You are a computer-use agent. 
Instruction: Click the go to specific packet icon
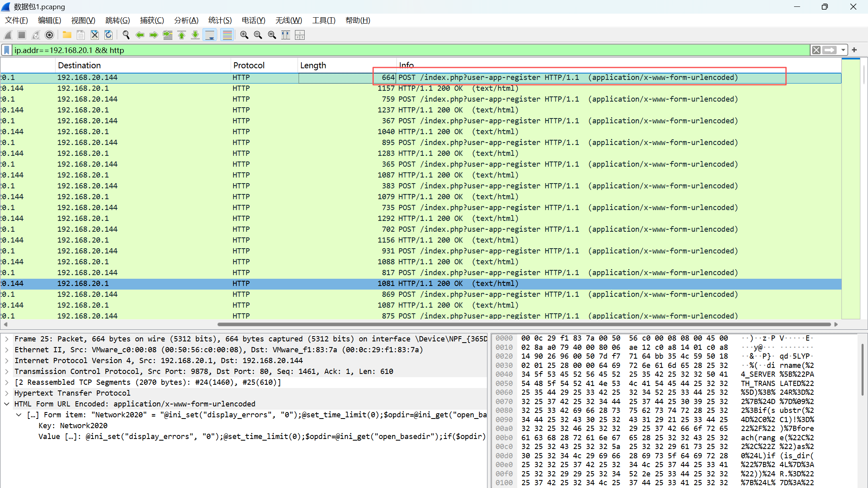pyautogui.click(x=168, y=35)
